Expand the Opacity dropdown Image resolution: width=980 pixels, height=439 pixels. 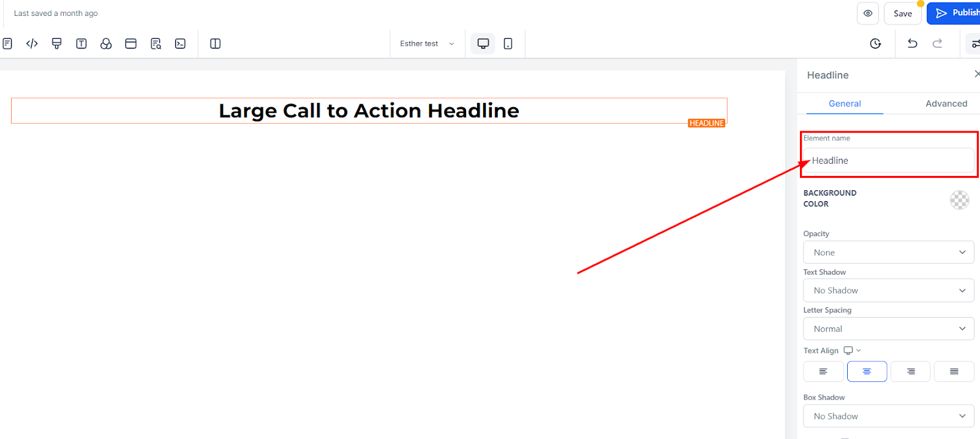coord(888,252)
